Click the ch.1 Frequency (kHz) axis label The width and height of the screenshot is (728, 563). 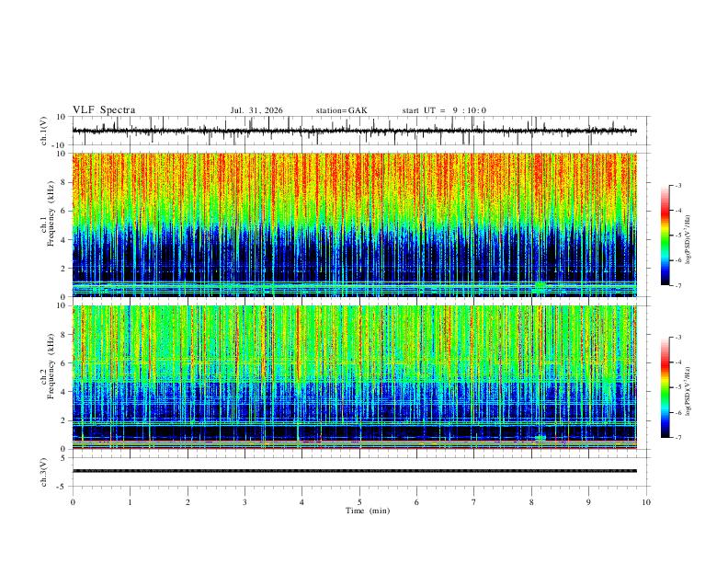click(51, 213)
